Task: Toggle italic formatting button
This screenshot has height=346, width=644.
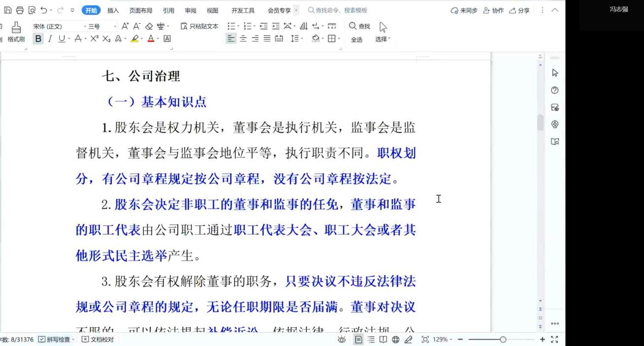Action: point(50,39)
